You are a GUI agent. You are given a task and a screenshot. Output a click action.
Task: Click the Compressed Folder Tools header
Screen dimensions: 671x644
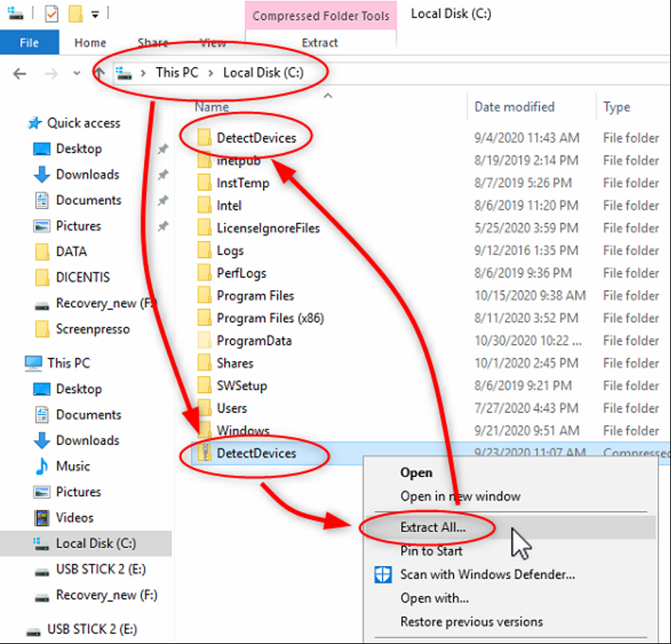(320, 16)
